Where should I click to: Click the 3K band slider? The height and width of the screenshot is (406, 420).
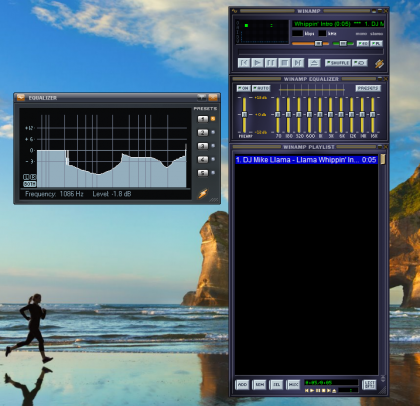[330, 115]
